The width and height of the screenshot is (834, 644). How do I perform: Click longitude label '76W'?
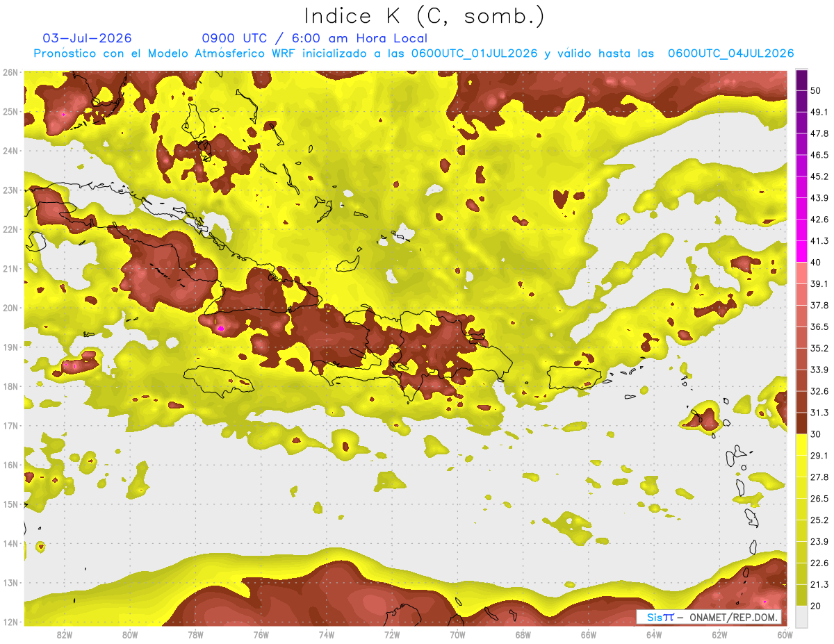[261, 635]
